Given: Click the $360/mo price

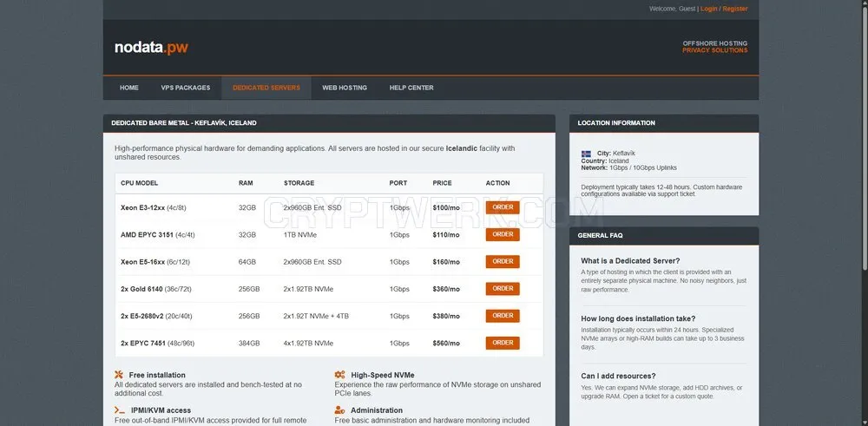Looking at the screenshot, I should pyautogui.click(x=446, y=289).
